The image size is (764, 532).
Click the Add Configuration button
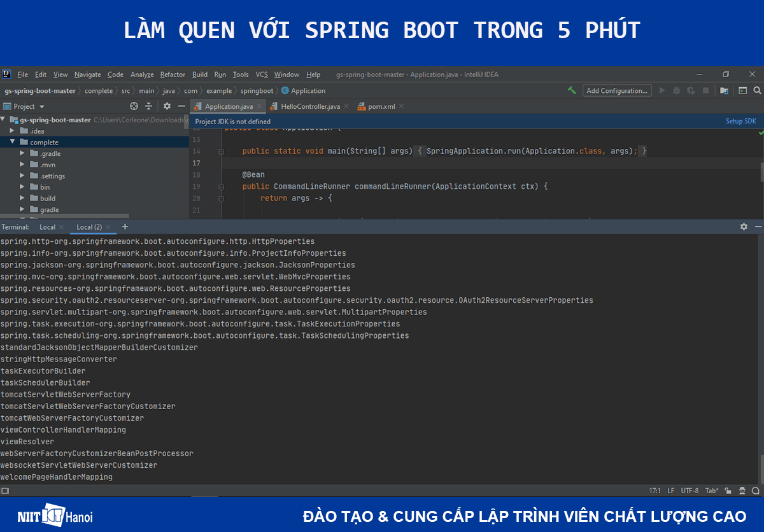[x=616, y=90]
